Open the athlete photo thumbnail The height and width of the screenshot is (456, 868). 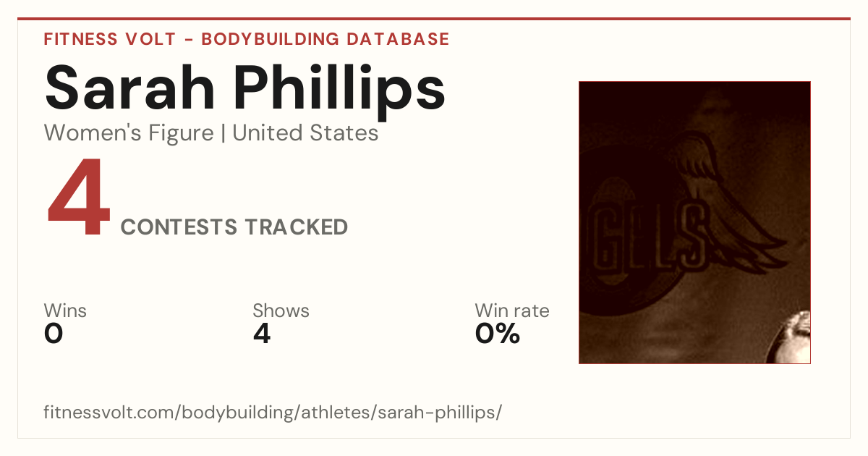tap(694, 222)
